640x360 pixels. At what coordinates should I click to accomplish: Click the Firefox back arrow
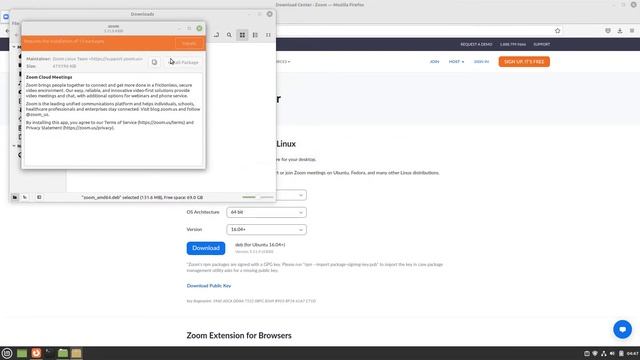click(7, 31)
